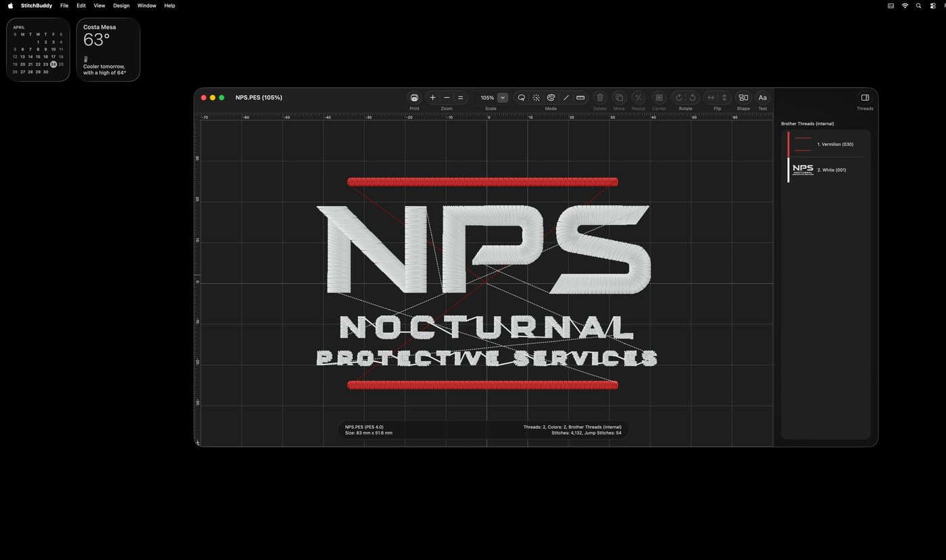
Task: Open the StitchBuddy application menu
Action: tap(36, 5)
